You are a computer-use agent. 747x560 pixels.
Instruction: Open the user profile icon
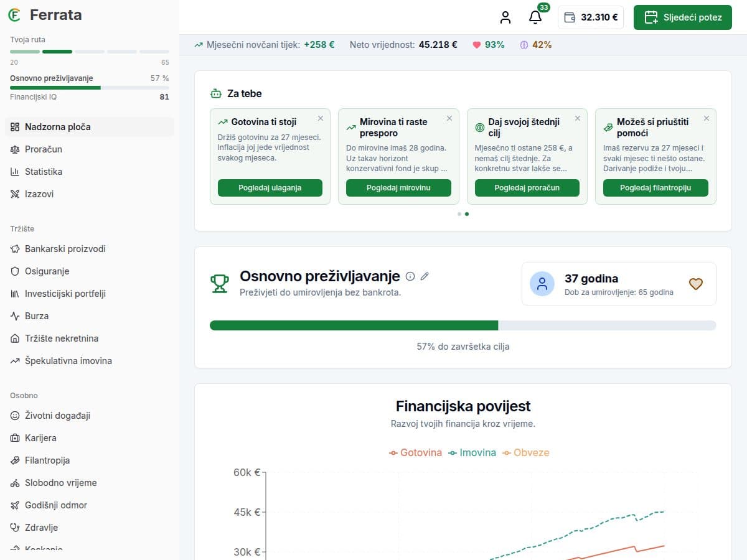click(x=505, y=17)
